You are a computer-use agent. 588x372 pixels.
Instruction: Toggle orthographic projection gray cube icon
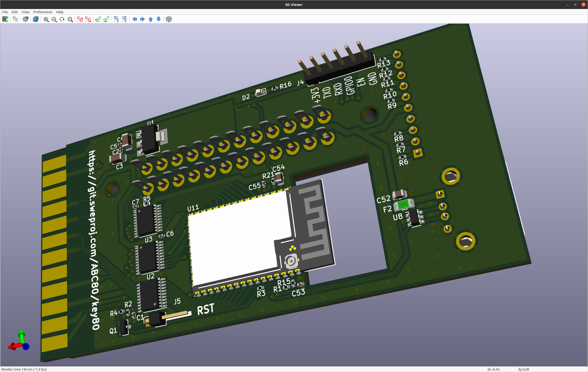click(169, 19)
